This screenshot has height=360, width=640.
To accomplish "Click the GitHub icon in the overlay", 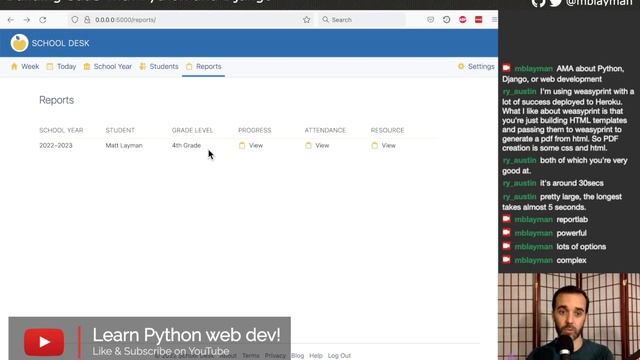I will (538, 3).
